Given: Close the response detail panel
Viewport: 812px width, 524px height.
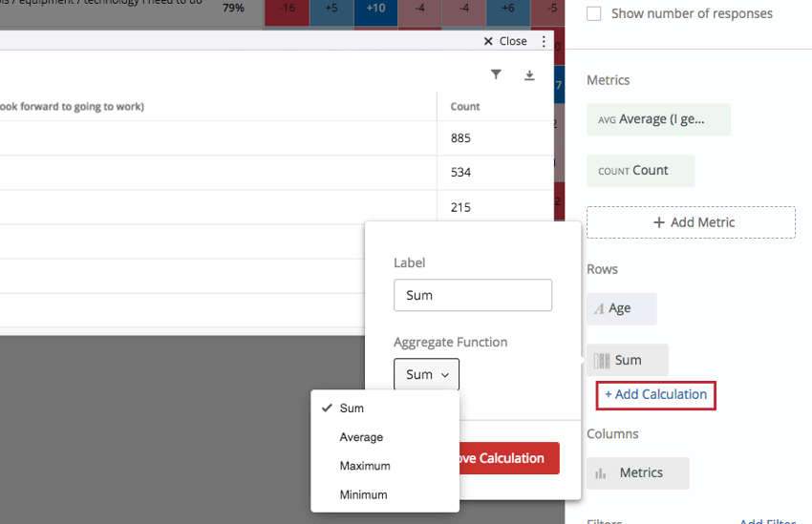Looking at the screenshot, I should [505, 41].
